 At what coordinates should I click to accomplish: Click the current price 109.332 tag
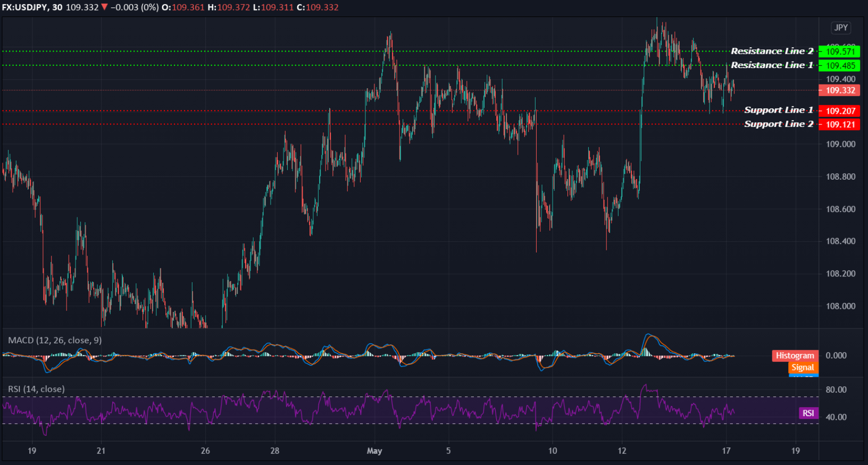840,90
